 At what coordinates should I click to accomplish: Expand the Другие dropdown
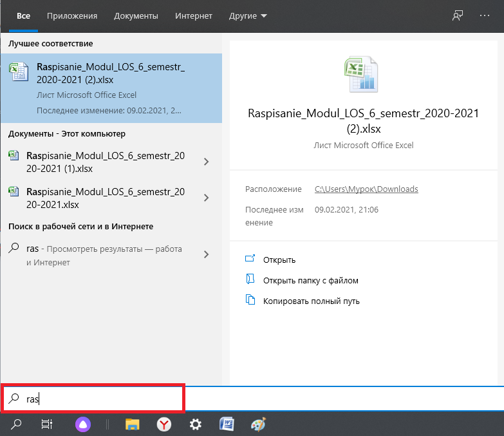coord(248,15)
